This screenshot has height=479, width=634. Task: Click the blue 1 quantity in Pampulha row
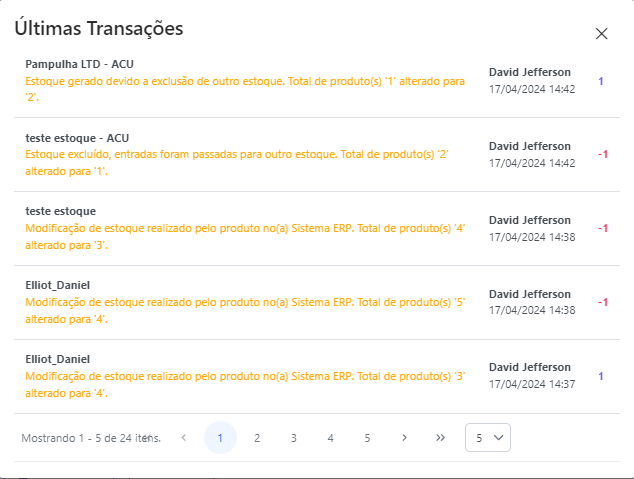click(601, 81)
